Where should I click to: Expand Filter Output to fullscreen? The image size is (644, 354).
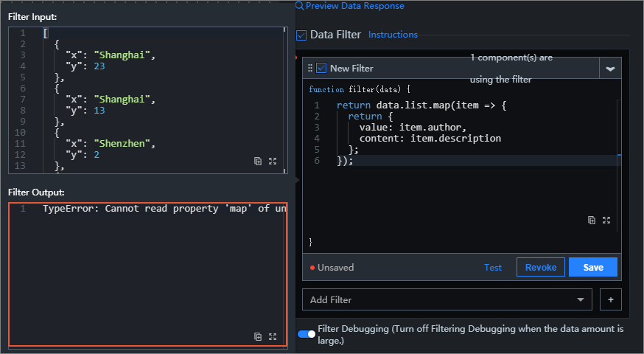tap(273, 336)
